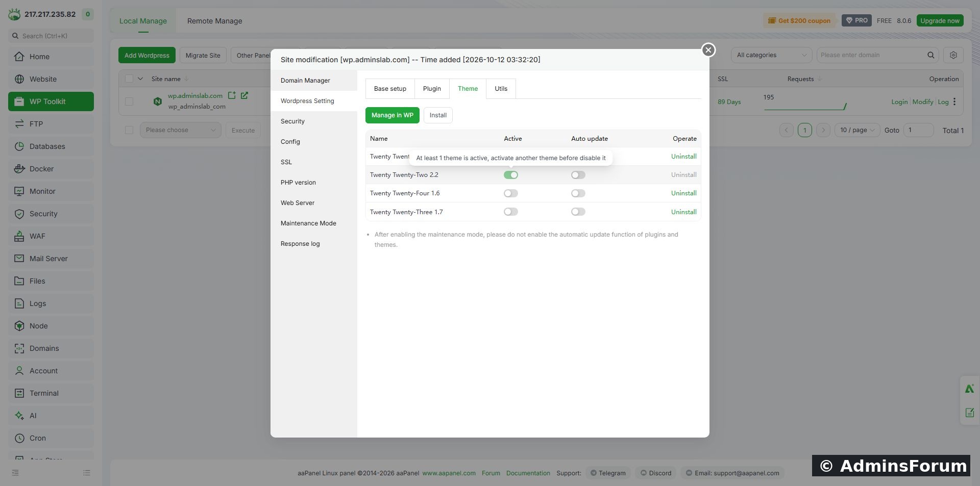Focus the Please enter domain search field

pyautogui.click(x=872, y=55)
